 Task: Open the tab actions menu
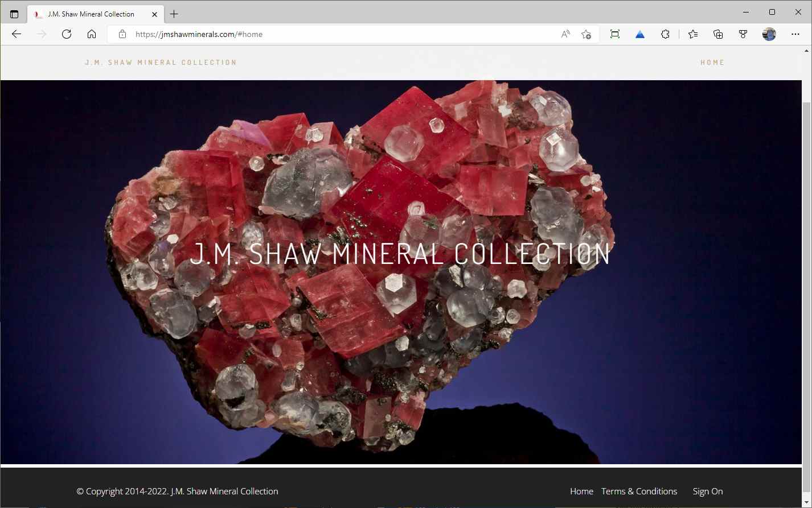pyautogui.click(x=14, y=13)
